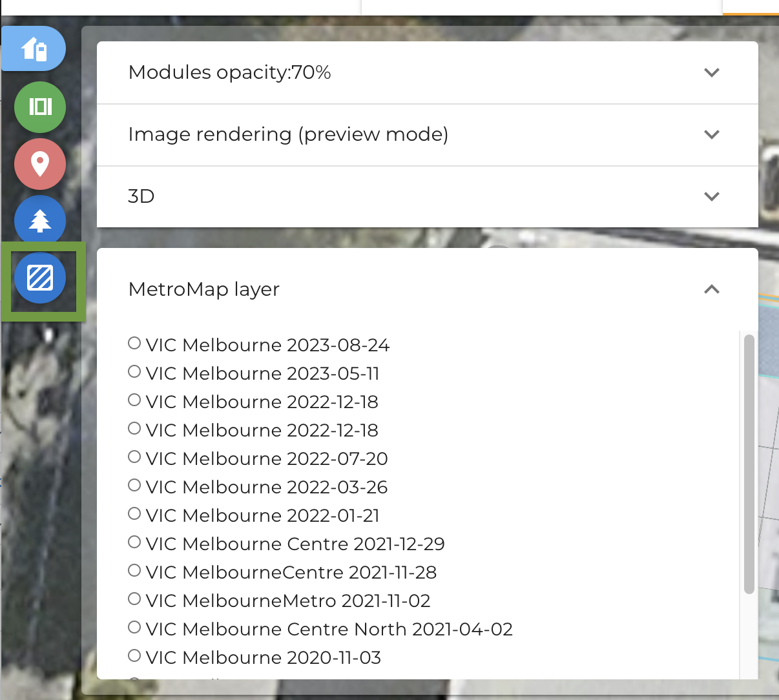Open the blue tree icon tool
Screen dimensions: 779x700
pyautogui.click(x=40, y=220)
